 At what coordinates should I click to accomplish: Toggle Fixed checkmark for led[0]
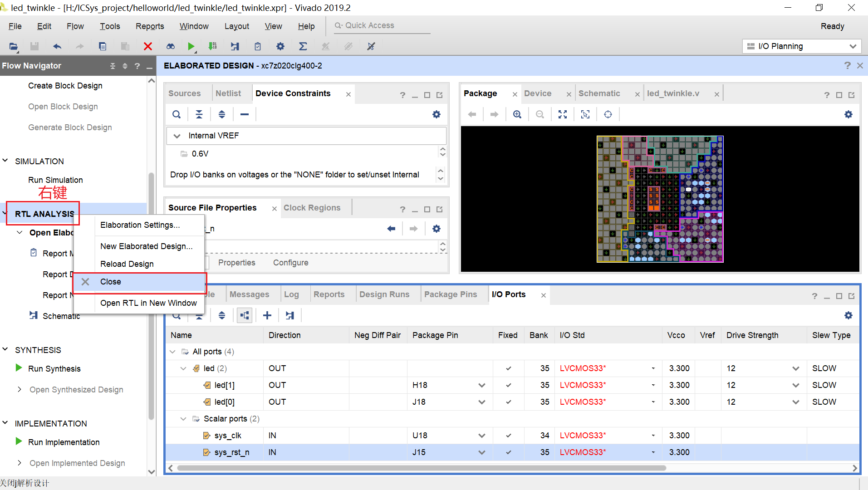508,402
